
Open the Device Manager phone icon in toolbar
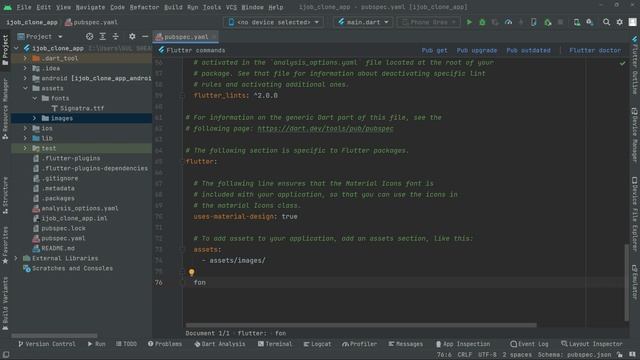point(576,22)
